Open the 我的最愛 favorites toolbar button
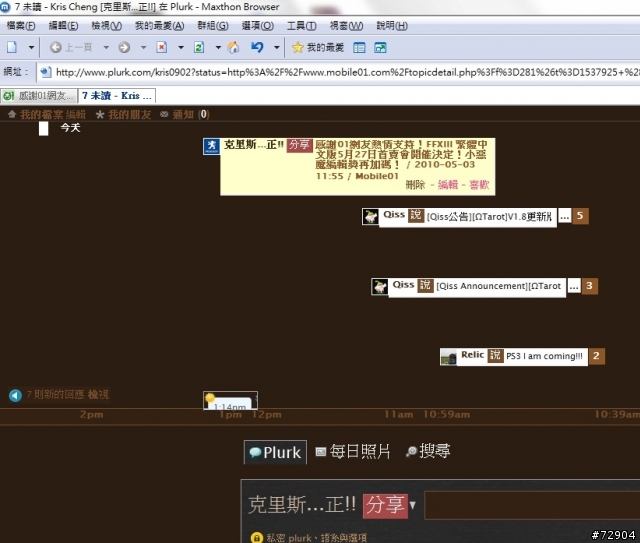Image resolution: width=640 pixels, height=543 pixels. pyautogui.click(x=318, y=48)
